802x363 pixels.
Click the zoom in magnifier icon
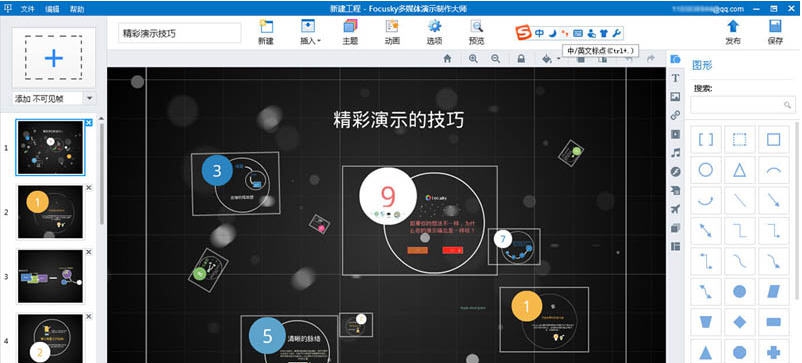click(x=474, y=59)
